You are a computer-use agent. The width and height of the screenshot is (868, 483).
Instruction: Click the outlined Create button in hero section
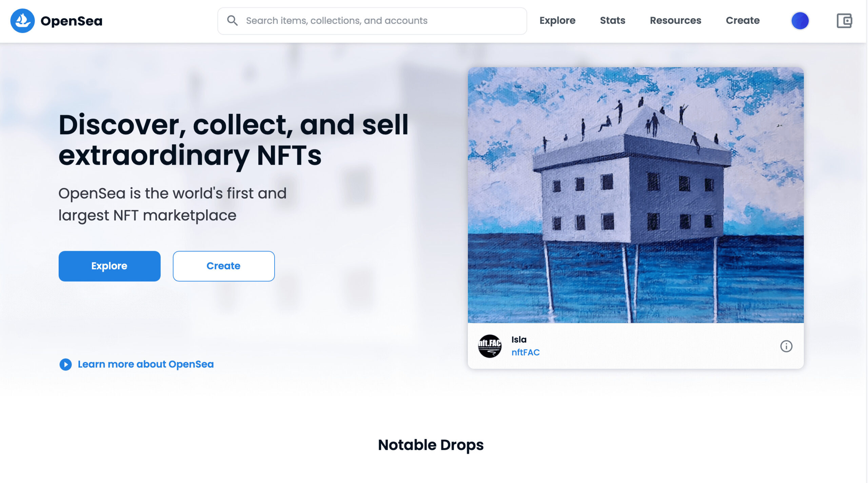[x=223, y=266]
